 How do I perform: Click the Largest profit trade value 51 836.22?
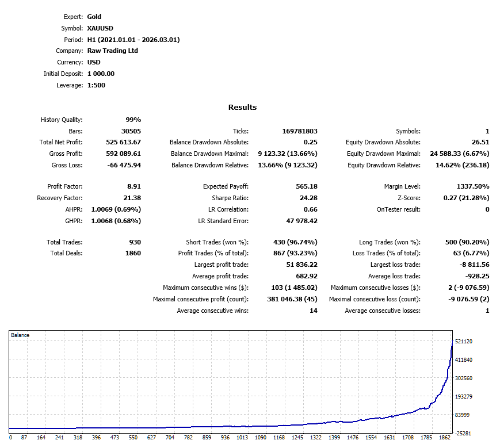tap(301, 265)
